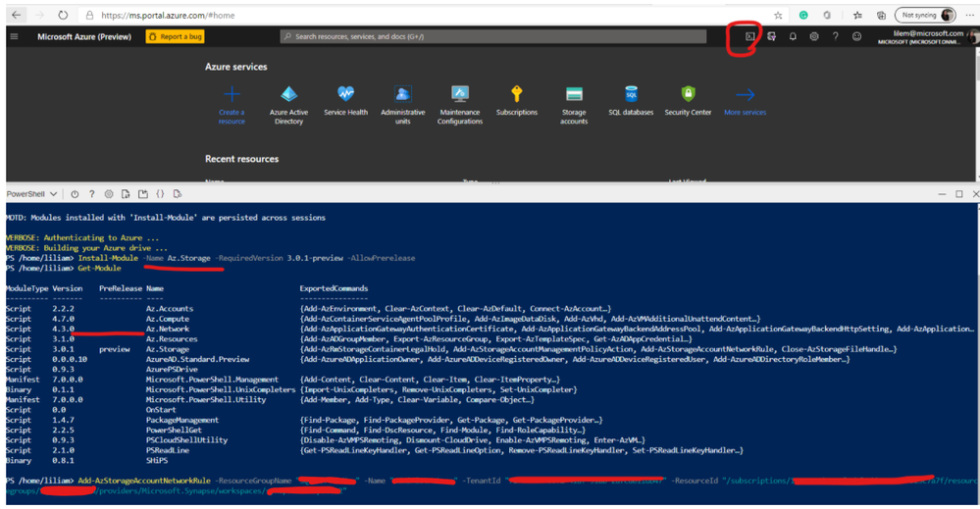Send feedback using the smiley icon
This screenshot has height=509, width=980.
point(856,37)
